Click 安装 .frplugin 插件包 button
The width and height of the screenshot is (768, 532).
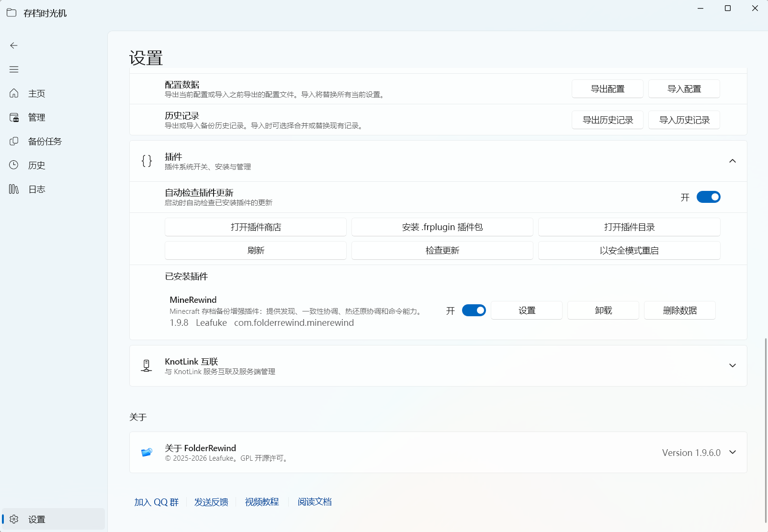[x=442, y=227]
